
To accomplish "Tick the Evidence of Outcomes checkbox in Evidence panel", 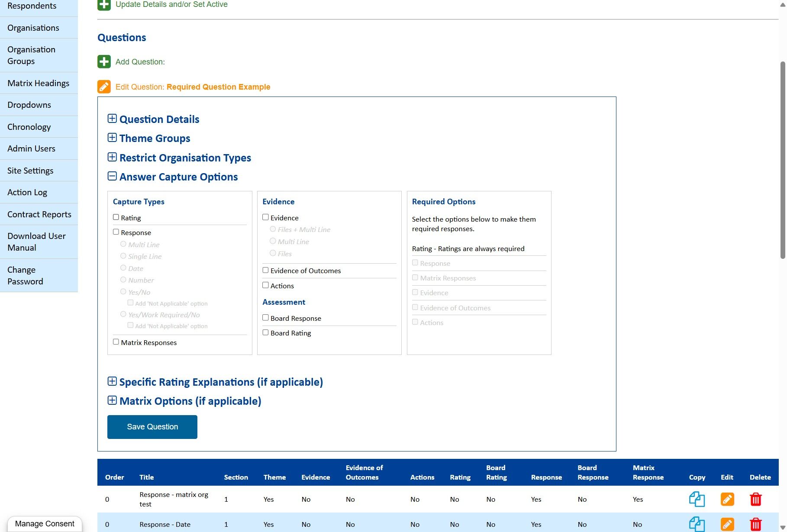I will (x=266, y=270).
